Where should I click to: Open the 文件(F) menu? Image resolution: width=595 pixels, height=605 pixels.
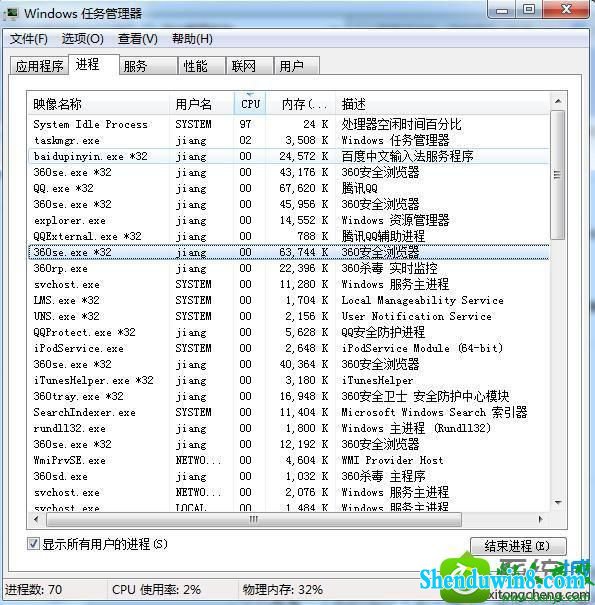tap(29, 39)
